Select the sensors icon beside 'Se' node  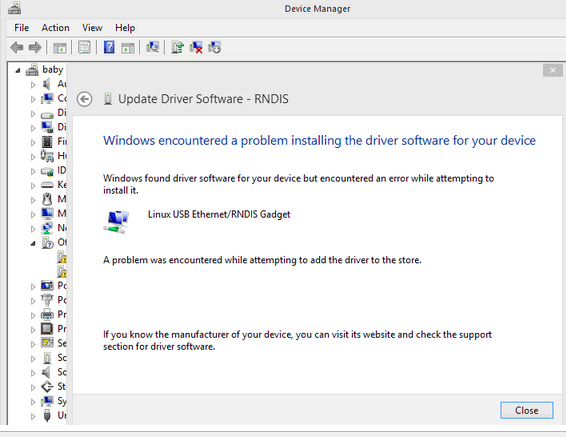tap(47, 343)
